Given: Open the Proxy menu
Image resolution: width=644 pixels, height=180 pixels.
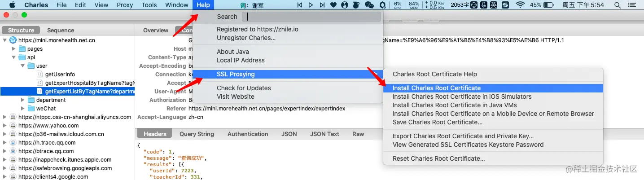Looking at the screenshot, I should (125, 5).
